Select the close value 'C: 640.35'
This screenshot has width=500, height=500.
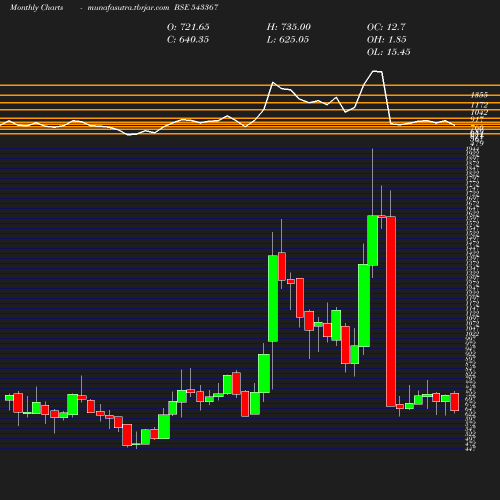coord(188,40)
